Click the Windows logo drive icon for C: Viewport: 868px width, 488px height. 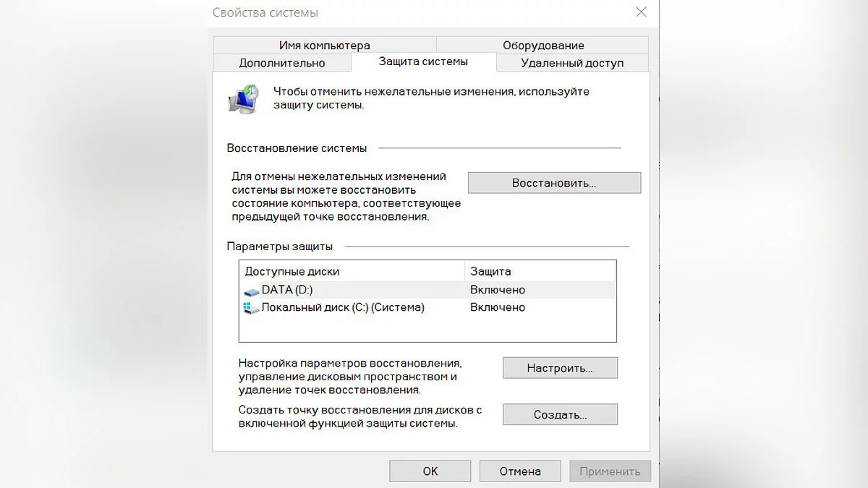(251, 308)
